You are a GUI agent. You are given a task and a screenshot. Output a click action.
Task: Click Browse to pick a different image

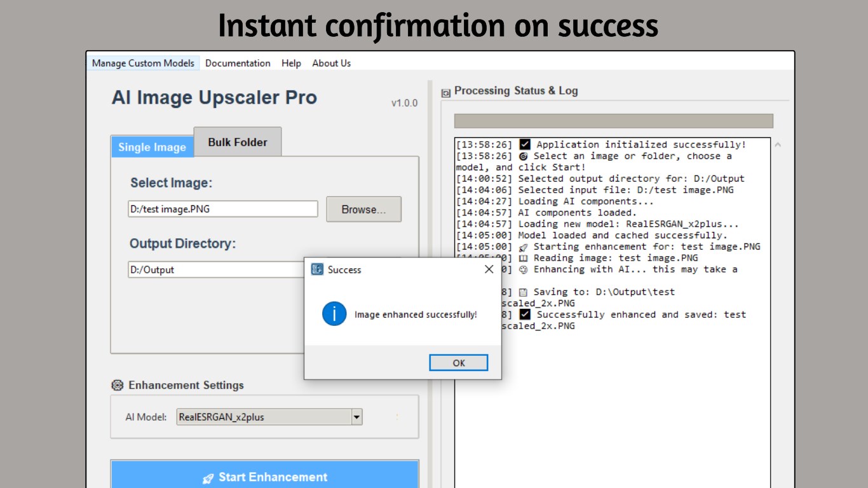click(x=363, y=209)
